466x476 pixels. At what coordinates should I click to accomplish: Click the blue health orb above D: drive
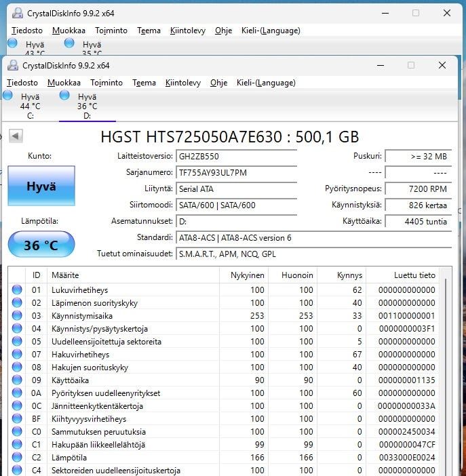tap(64, 96)
